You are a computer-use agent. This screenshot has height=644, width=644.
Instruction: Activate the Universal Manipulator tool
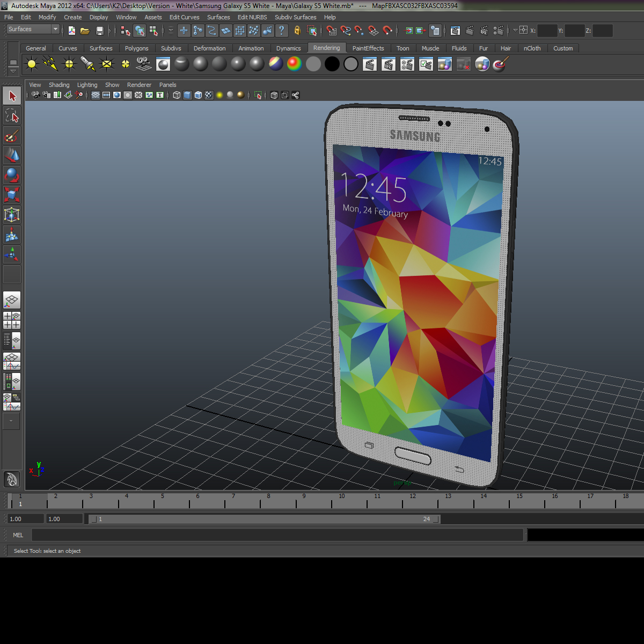coord(12,215)
